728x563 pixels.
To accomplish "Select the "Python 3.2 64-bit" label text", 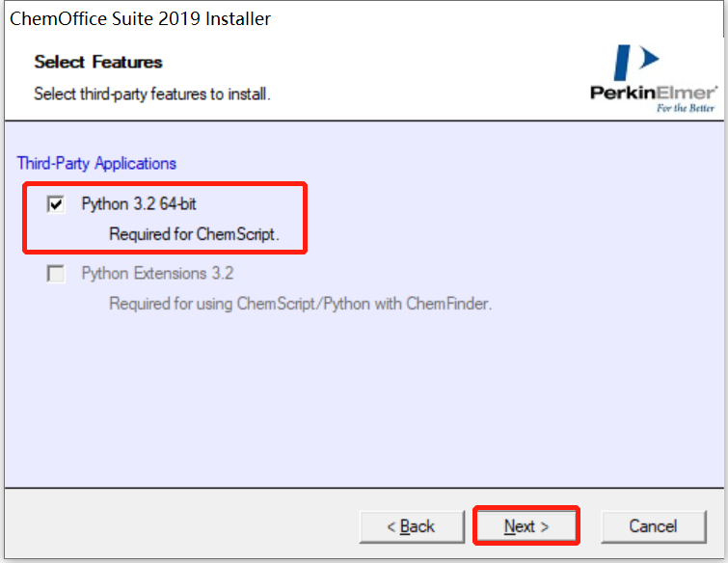I will point(139,204).
